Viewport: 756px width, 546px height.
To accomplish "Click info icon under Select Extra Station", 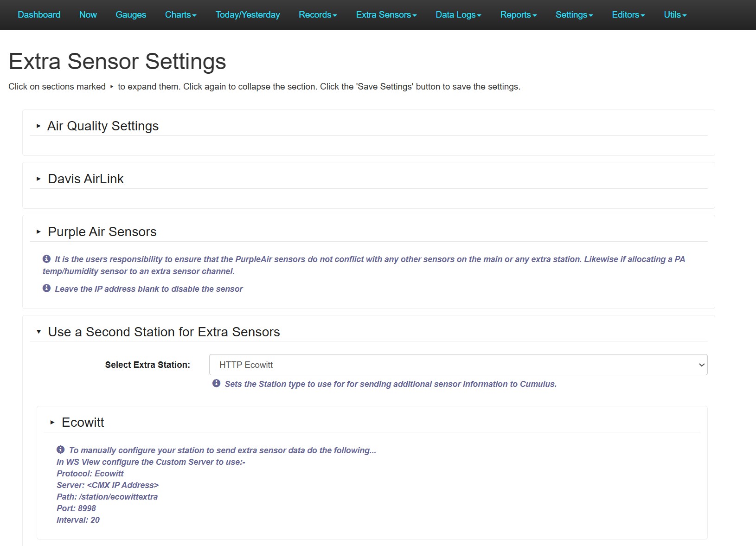I will (216, 383).
